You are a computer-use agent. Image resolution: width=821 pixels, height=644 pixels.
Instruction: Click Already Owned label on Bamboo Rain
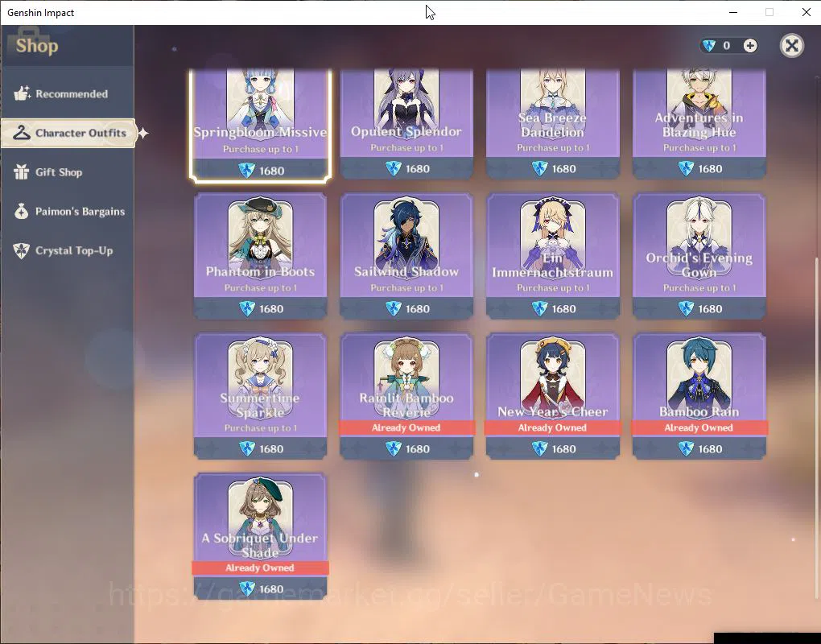tap(699, 427)
